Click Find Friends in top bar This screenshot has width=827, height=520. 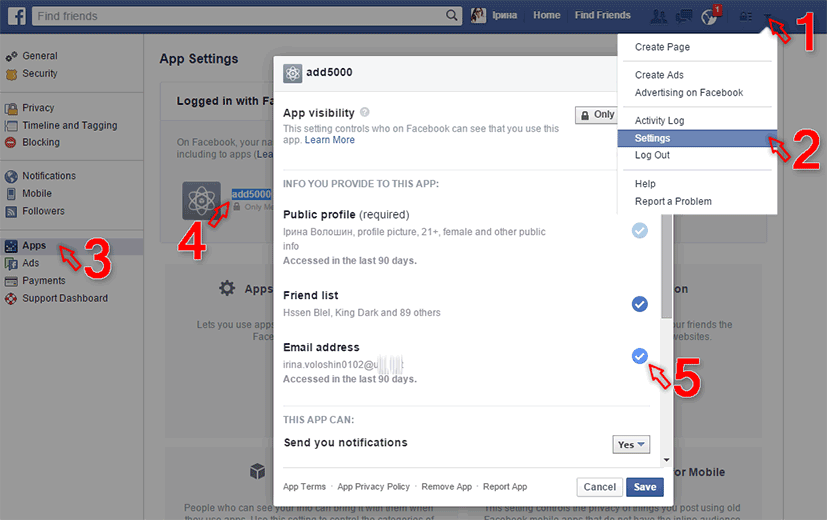(x=602, y=15)
